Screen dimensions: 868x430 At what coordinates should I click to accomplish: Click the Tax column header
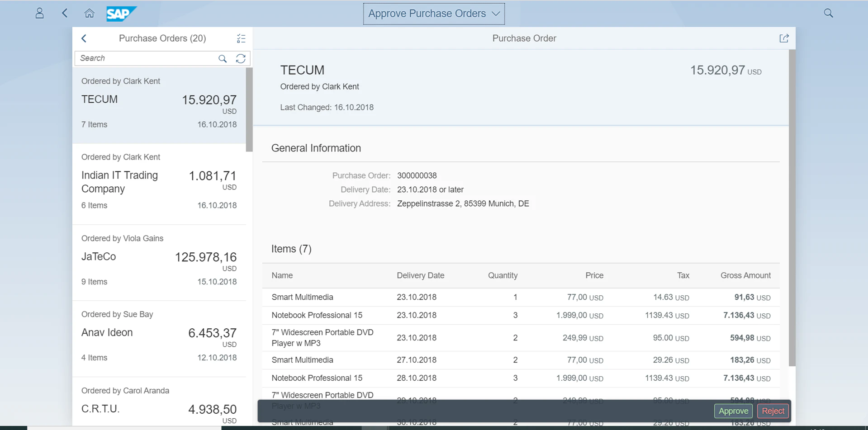[x=683, y=275]
